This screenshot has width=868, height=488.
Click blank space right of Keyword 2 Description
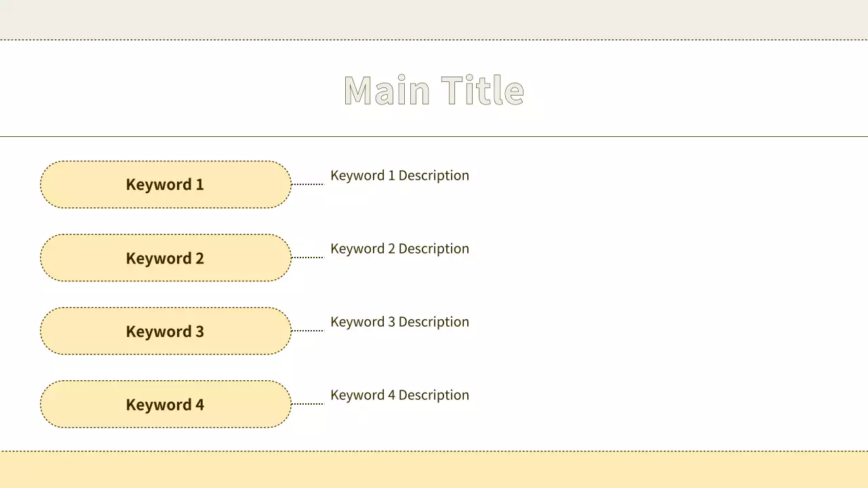644,249
